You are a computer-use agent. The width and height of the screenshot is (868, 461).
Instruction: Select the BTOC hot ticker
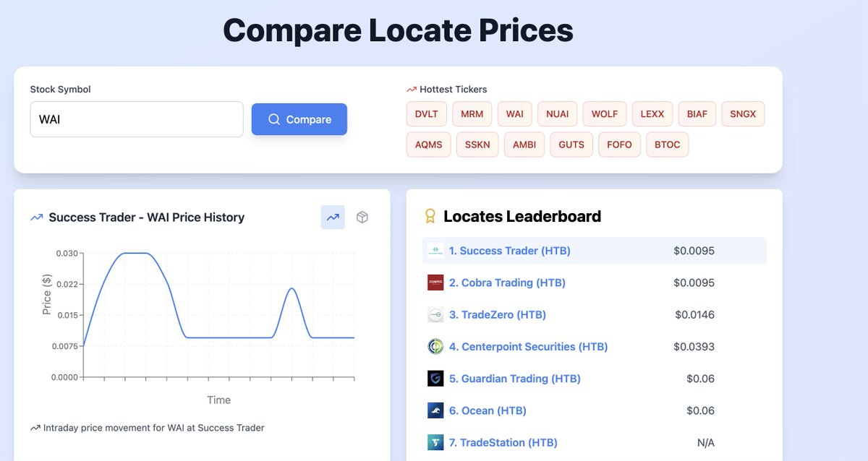coord(667,145)
